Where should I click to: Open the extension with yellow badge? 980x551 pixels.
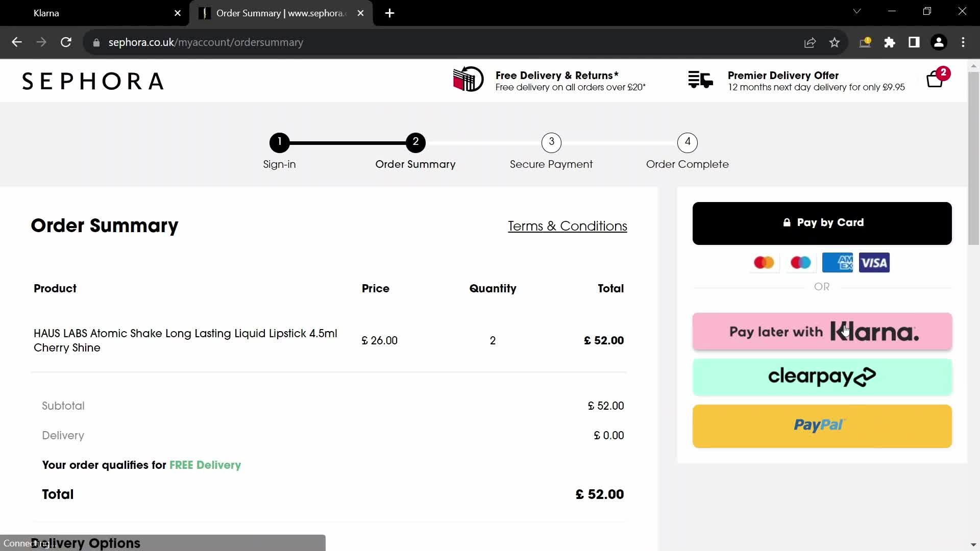(865, 42)
